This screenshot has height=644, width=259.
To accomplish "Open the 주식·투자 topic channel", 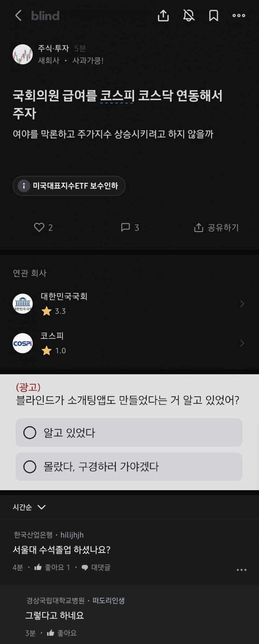I will 53,49.
